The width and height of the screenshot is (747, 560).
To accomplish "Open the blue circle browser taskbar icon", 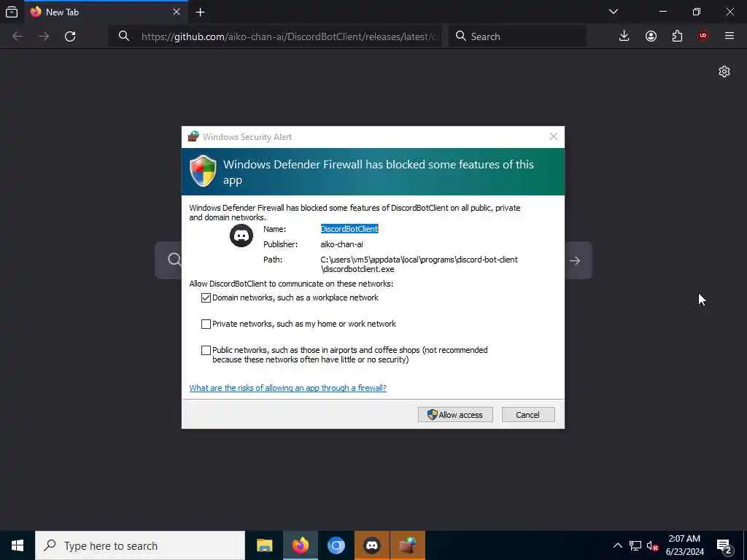I will pos(336,545).
